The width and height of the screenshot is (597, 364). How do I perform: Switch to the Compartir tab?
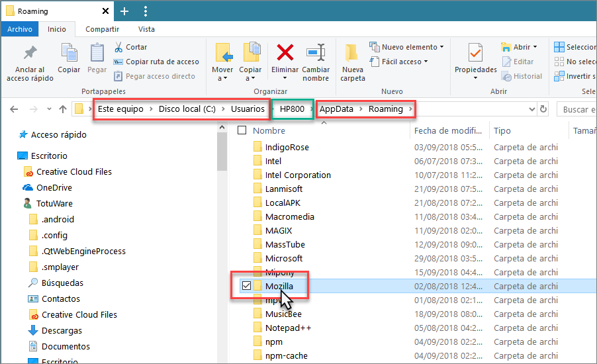[102, 29]
